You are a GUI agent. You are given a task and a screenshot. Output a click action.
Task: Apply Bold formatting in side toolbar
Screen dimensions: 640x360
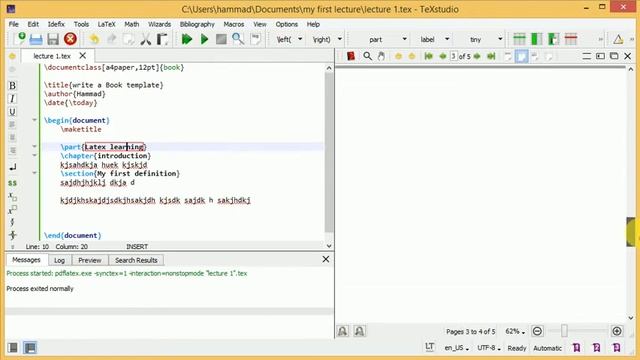[x=12, y=85]
